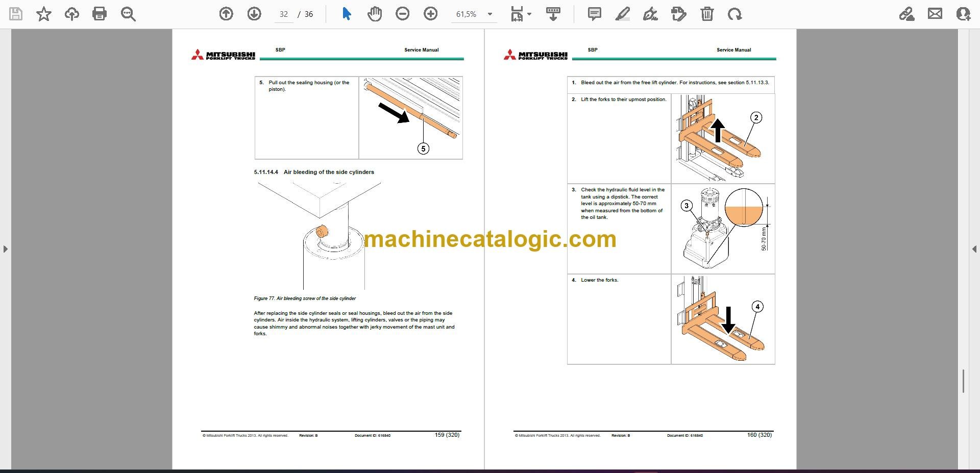This screenshot has width=980, height=473.
Task: Print the document
Action: click(100, 14)
